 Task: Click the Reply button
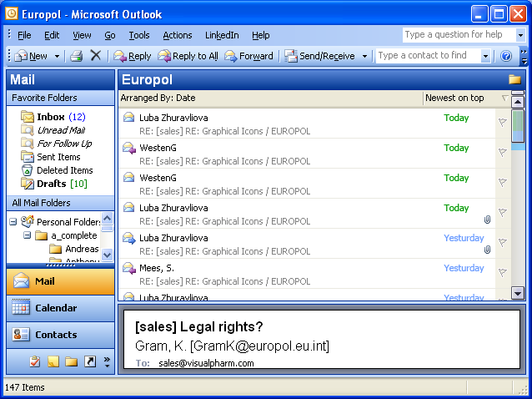pos(132,56)
